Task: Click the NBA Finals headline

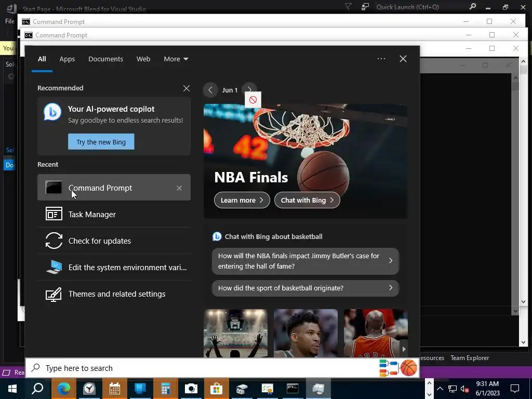Action: [x=251, y=177]
